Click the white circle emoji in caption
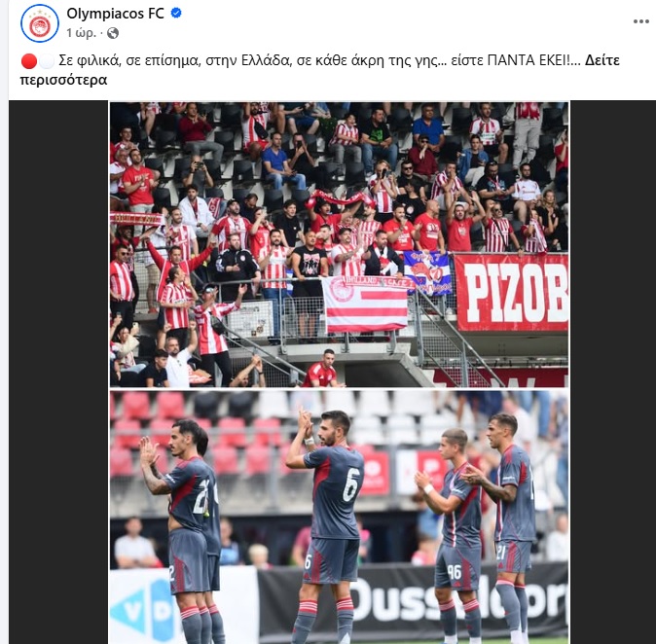This screenshot has width=656, height=644. tap(47, 61)
